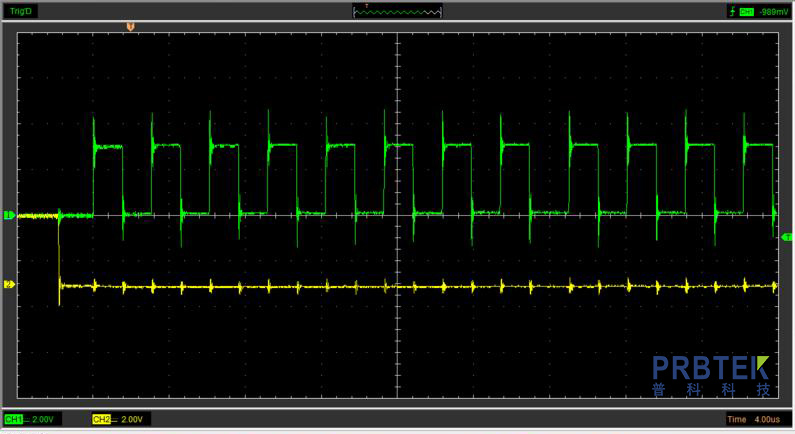This screenshot has height=434, width=795.
Task: Click the CH2 DC coupling symbol
Action: coord(114,419)
